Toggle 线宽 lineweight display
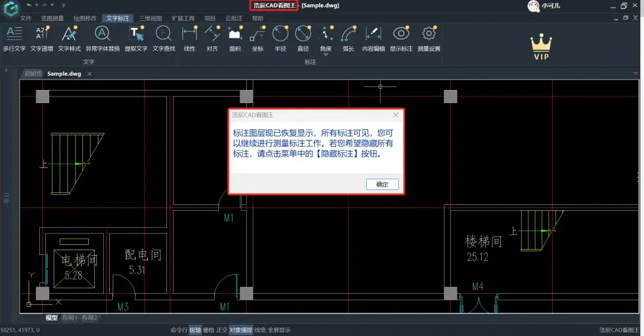 click(x=260, y=330)
